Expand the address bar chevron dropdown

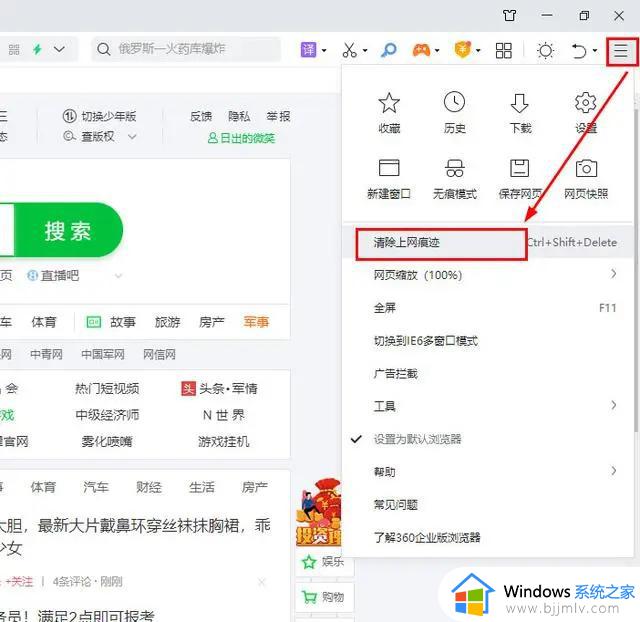(x=59, y=50)
